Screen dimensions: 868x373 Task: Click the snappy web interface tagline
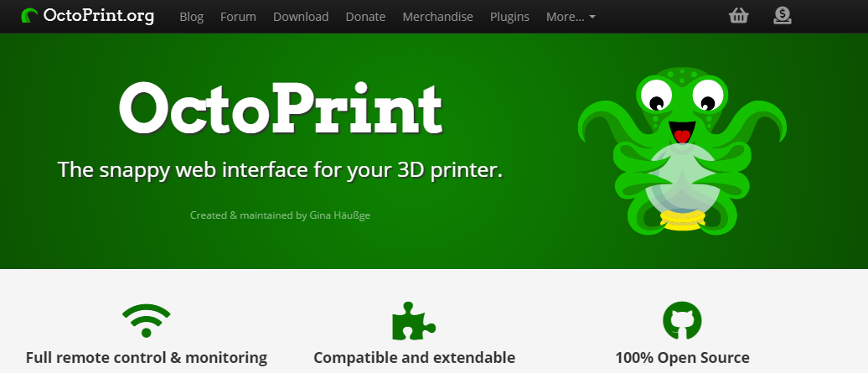pyautogui.click(x=280, y=170)
